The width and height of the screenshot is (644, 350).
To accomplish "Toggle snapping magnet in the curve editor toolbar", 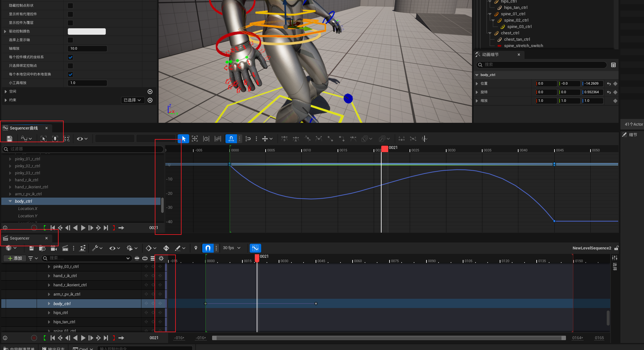I will coord(231,139).
